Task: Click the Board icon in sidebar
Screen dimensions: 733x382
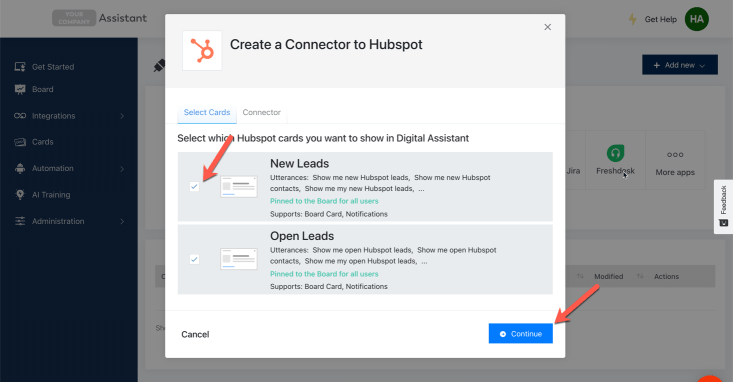Action: coord(20,89)
